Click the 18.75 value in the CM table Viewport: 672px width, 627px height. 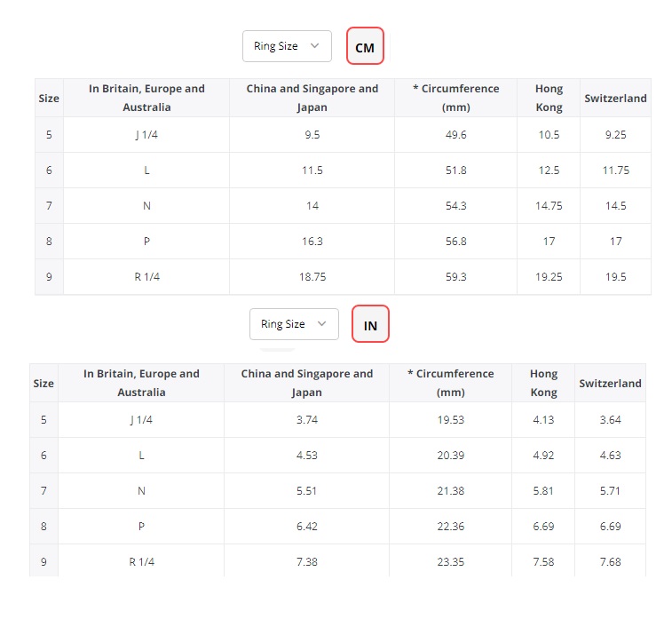(x=312, y=277)
